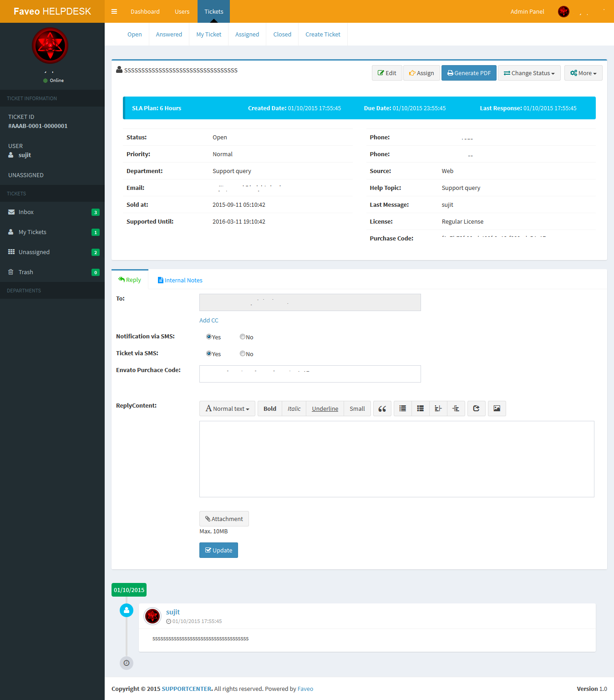The height and width of the screenshot is (700, 614).
Task: Click the Edit ticket button
Action: click(387, 73)
